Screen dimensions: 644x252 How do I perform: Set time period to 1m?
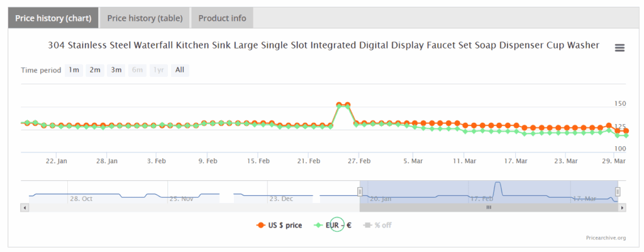pyautogui.click(x=74, y=70)
